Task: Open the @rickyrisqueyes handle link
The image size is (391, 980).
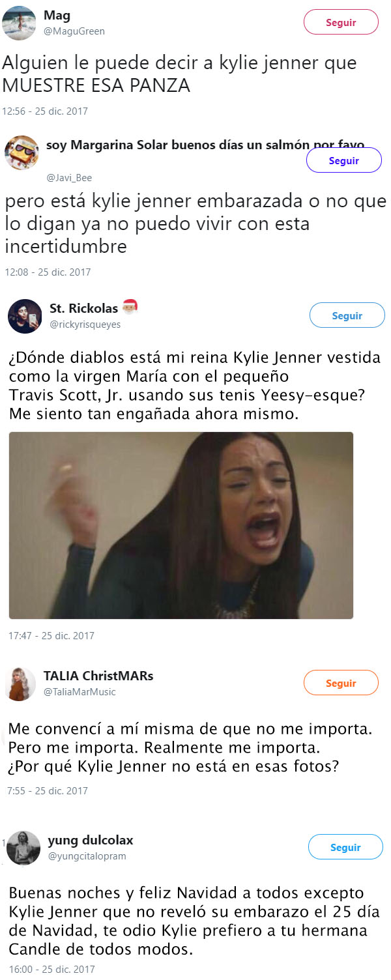Action: [85, 324]
